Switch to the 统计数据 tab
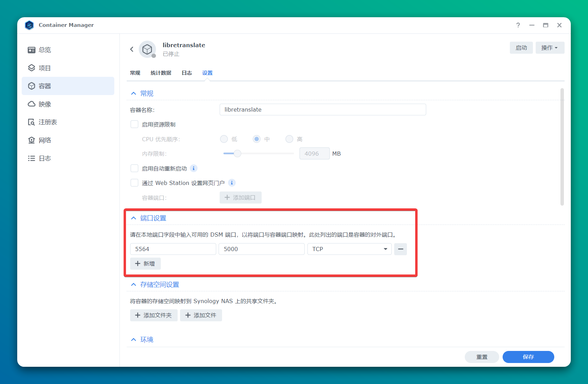The width and height of the screenshot is (588, 384). point(161,73)
